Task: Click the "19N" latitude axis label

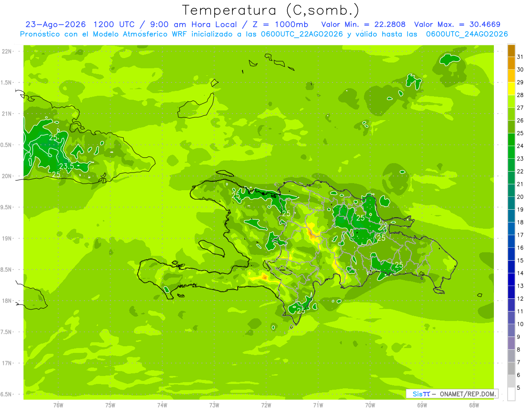Action: [7, 238]
